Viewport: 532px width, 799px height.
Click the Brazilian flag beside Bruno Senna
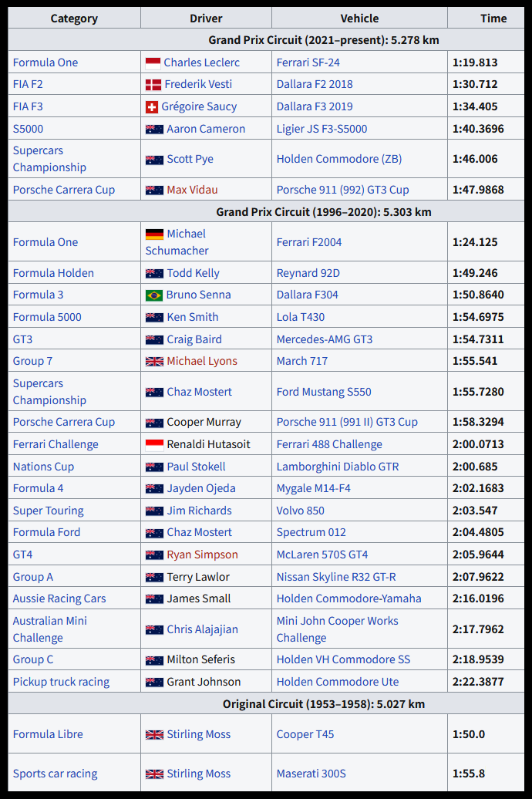coord(154,295)
